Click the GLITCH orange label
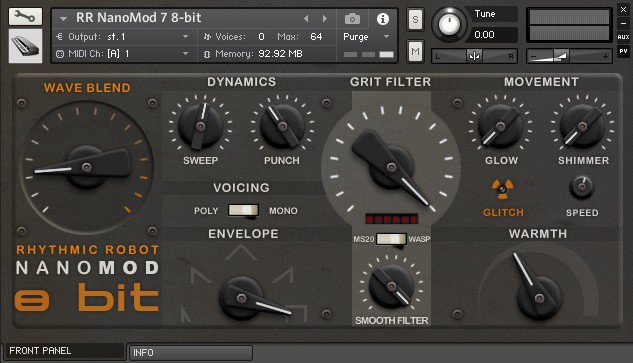 503,212
